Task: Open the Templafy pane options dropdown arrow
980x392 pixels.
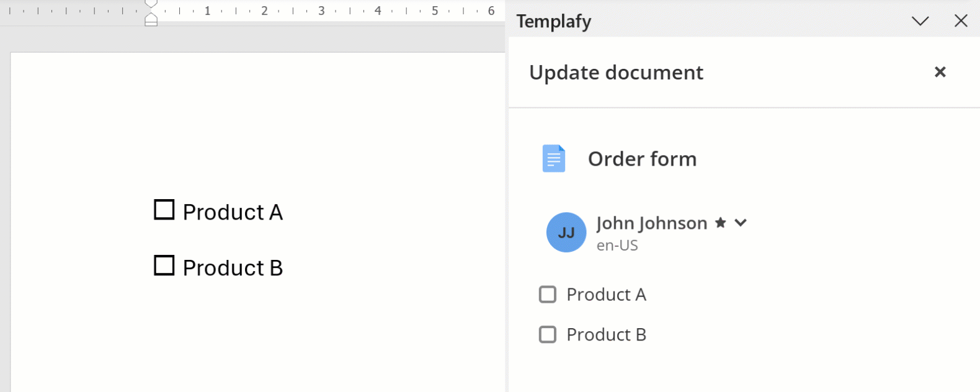Action: pos(920,21)
